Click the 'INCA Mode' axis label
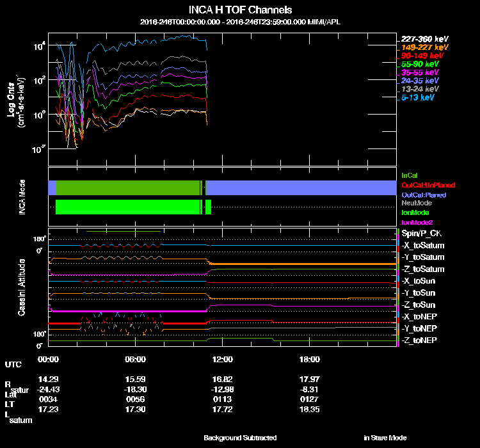 click(x=22, y=197)
